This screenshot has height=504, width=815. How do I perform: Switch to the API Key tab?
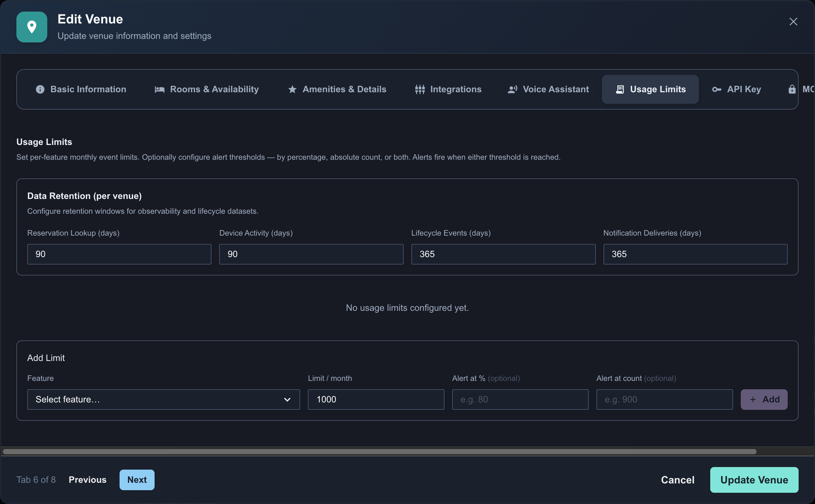point(736,89)
